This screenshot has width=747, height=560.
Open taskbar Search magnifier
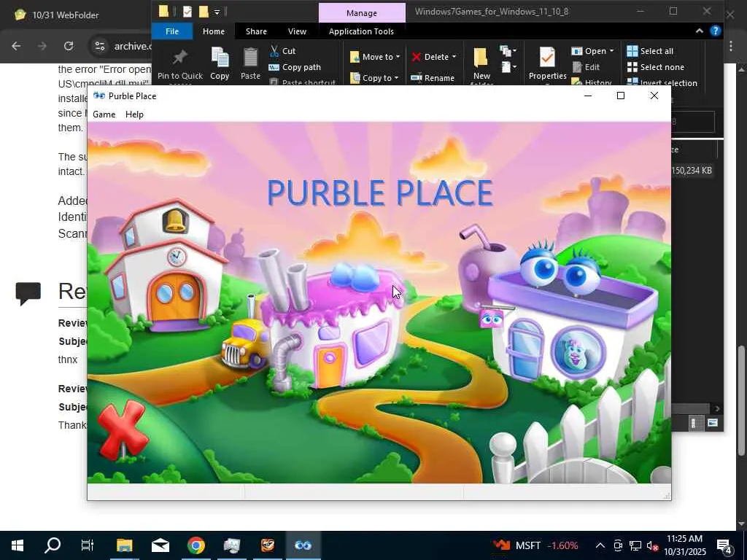coord(53,545)
